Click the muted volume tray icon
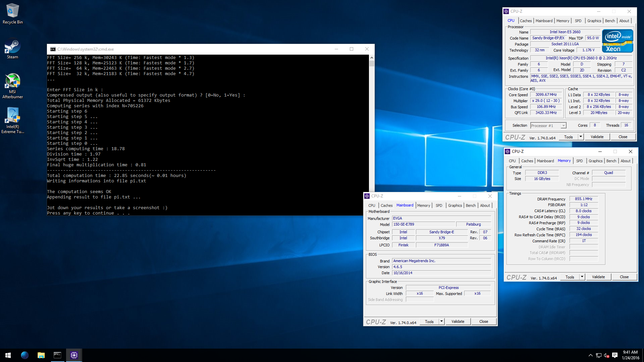The width and height of the screenshot is (644, 362). click(606, 355)
